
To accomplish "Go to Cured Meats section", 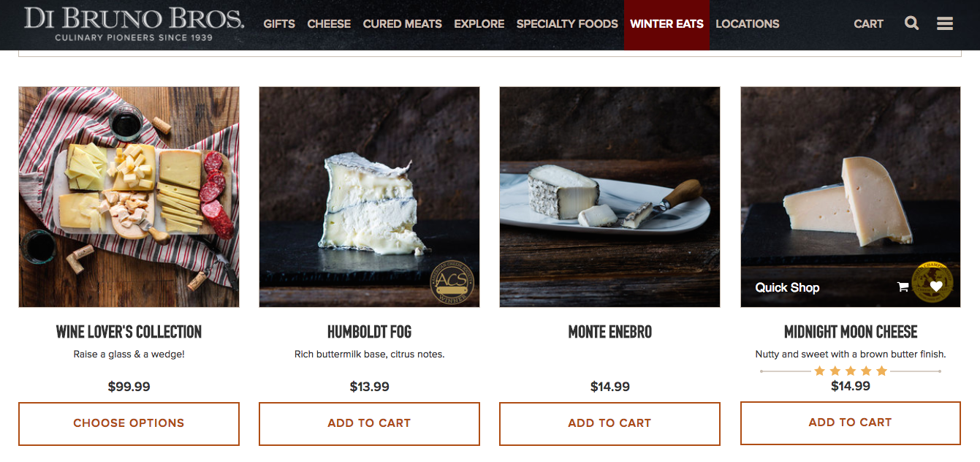I will point(403,24).
